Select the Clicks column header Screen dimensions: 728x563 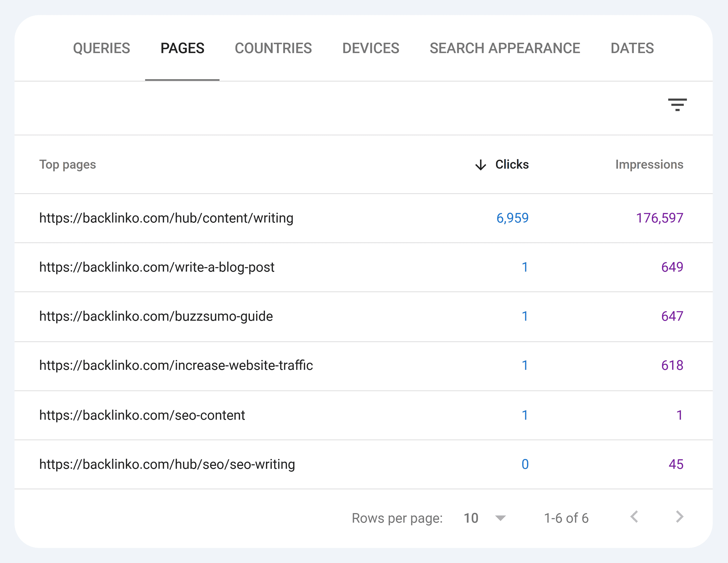click(512, 164)
